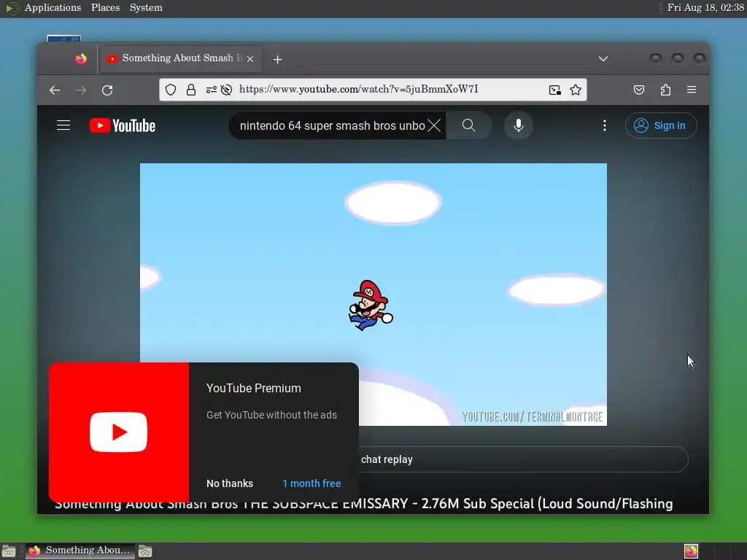Go back to previous page
This screenshot has width=747, height=560.
(55, 90)
